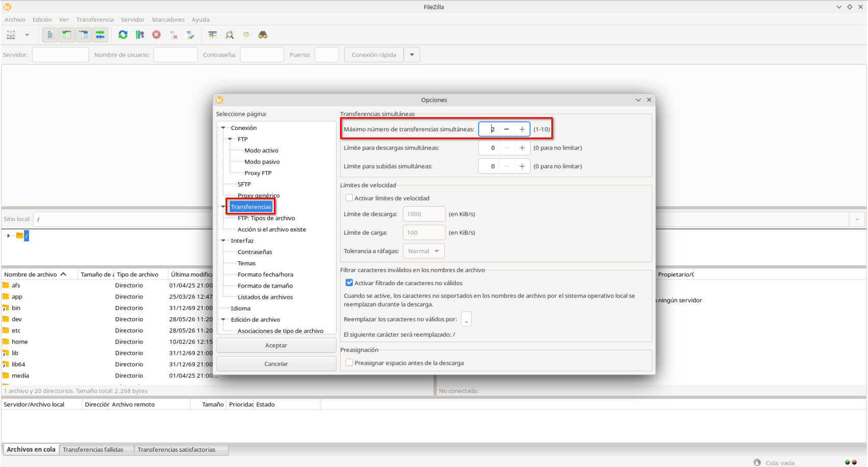The image size is (868, 467).
Task: Open the directory listing filters icon
Action: point(213,35)
